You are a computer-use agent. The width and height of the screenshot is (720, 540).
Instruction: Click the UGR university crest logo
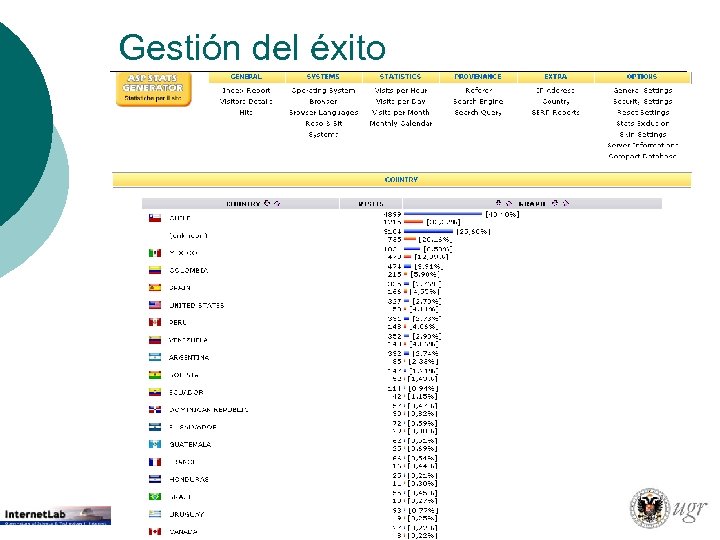click(649, 508)
